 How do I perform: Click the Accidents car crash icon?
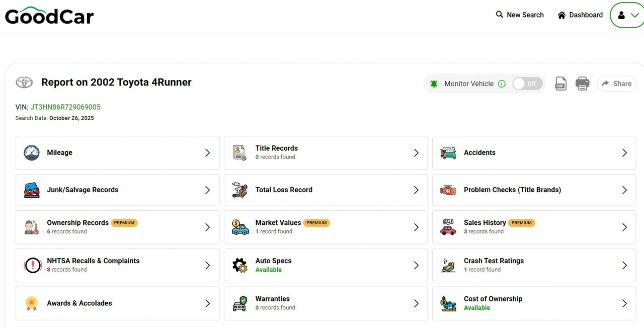tap(448, 153)
